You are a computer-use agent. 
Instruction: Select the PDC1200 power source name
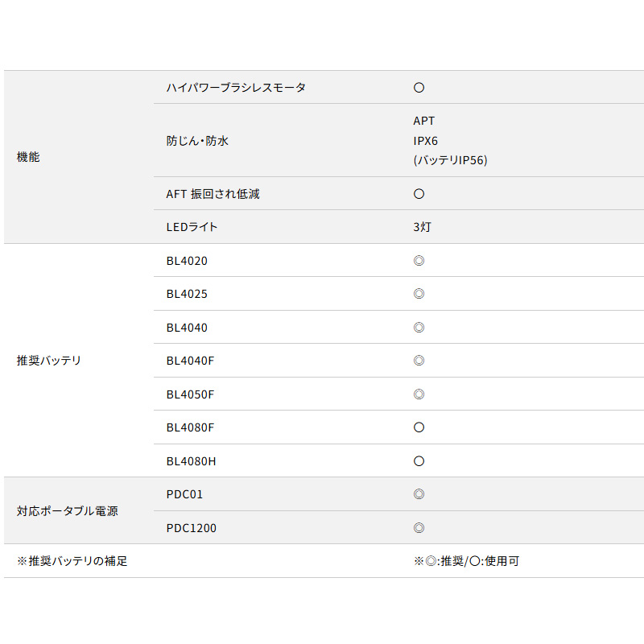(191, 528)
